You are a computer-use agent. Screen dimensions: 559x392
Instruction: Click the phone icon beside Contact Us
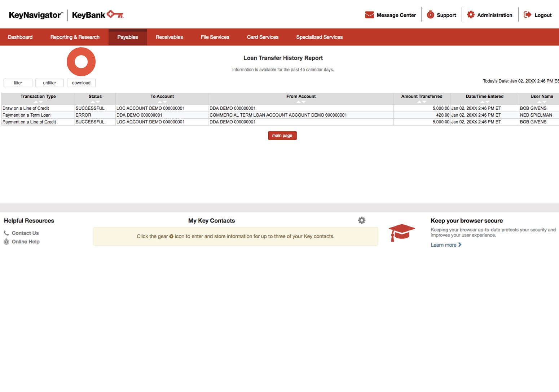[6, 233]
